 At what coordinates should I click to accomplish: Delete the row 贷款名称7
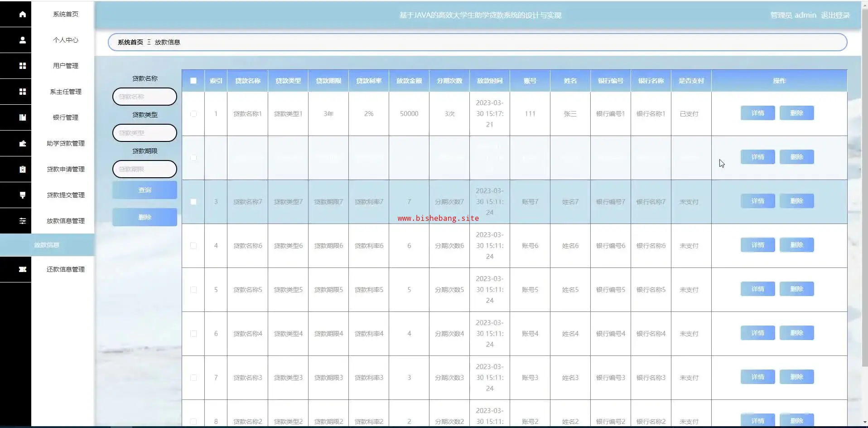point(796,201)
